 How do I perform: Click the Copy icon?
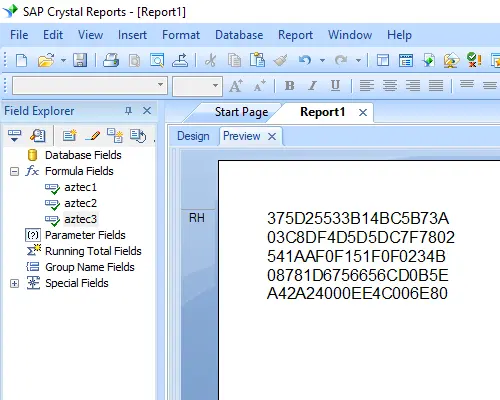point(234,61)
